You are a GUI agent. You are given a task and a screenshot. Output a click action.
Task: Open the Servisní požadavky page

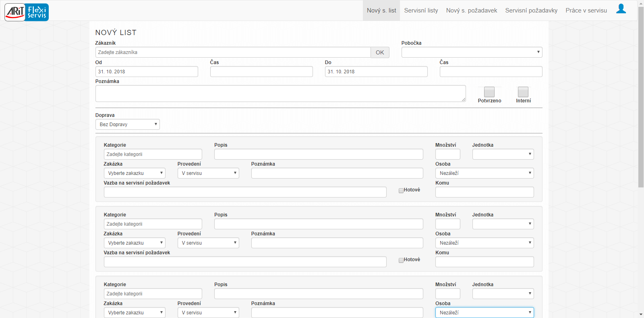[x=531, y=10]
